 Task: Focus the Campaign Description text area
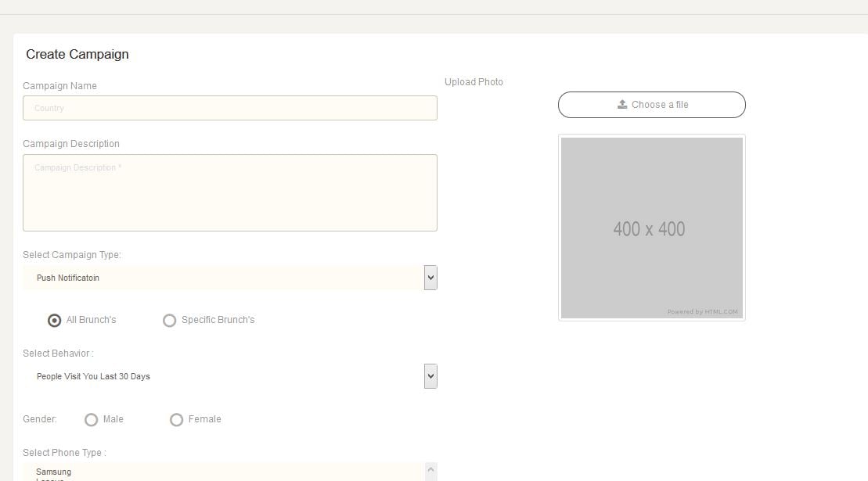click(x=230, y=192)
